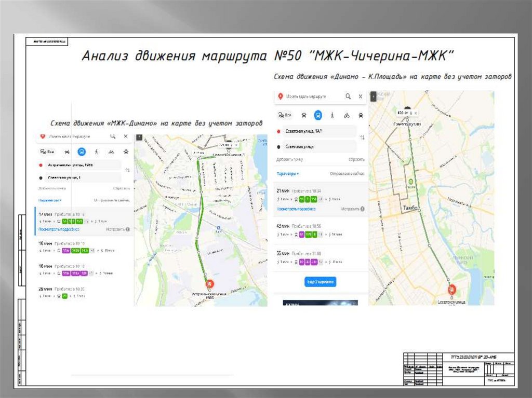The width and height of the screenshot is (532, 398).
Task: Select the 16 мин route with green 2420 badges
Action: [x=84, y=247]
